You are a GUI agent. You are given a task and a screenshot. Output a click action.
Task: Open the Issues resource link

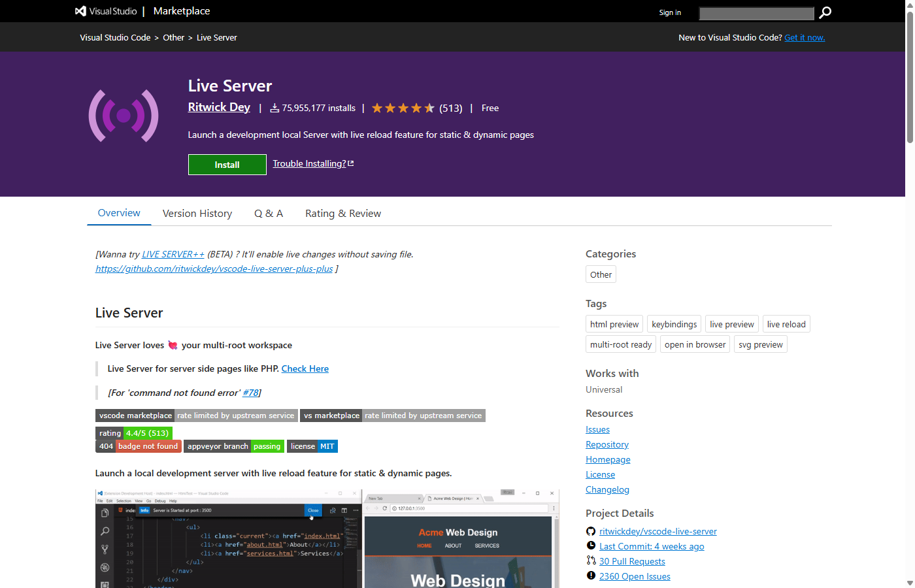597,429
